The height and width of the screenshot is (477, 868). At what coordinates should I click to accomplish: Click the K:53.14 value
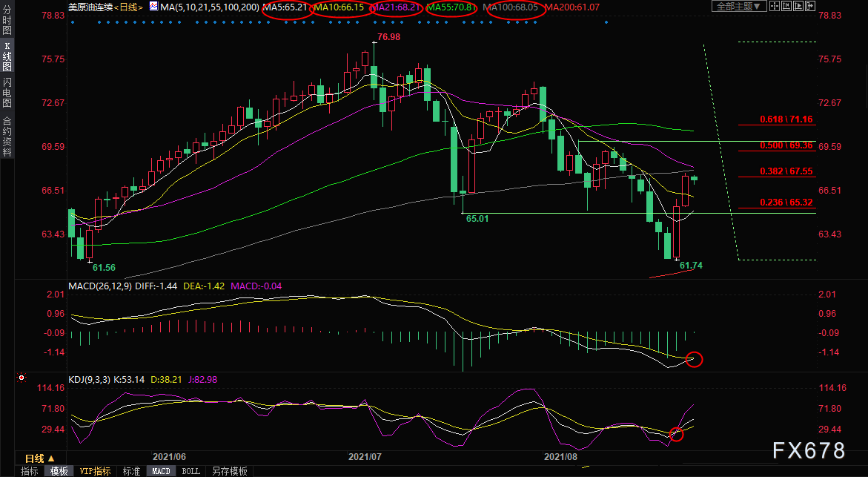129,380
